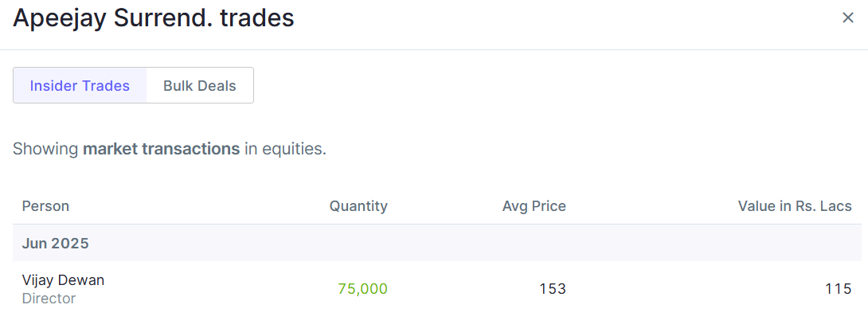Click the Director designation label

[x=49, y=299]
